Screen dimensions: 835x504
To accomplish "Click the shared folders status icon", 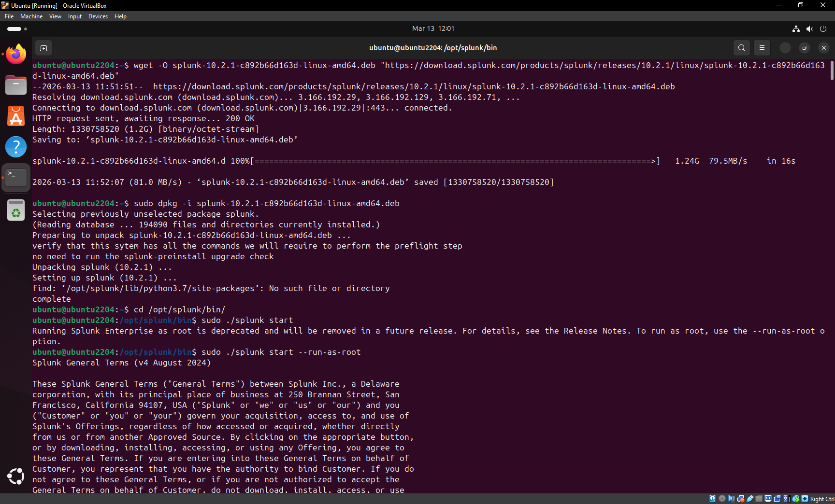I will tap(759, 499).
